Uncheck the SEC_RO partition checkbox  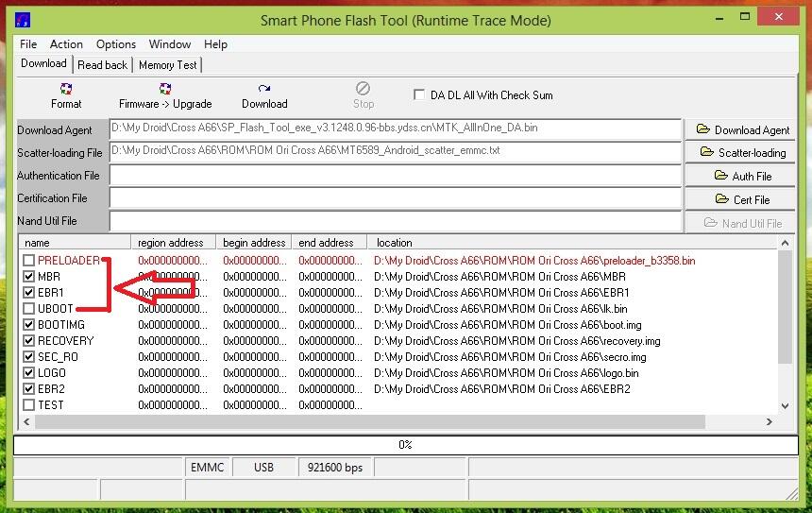(x=29, y=356)
